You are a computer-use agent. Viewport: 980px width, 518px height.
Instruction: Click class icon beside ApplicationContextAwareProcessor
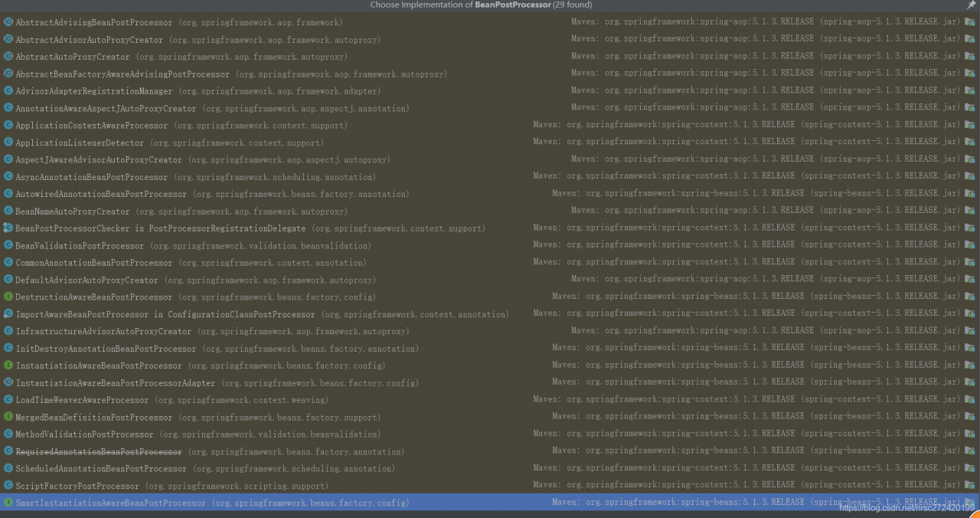[8, 125]
